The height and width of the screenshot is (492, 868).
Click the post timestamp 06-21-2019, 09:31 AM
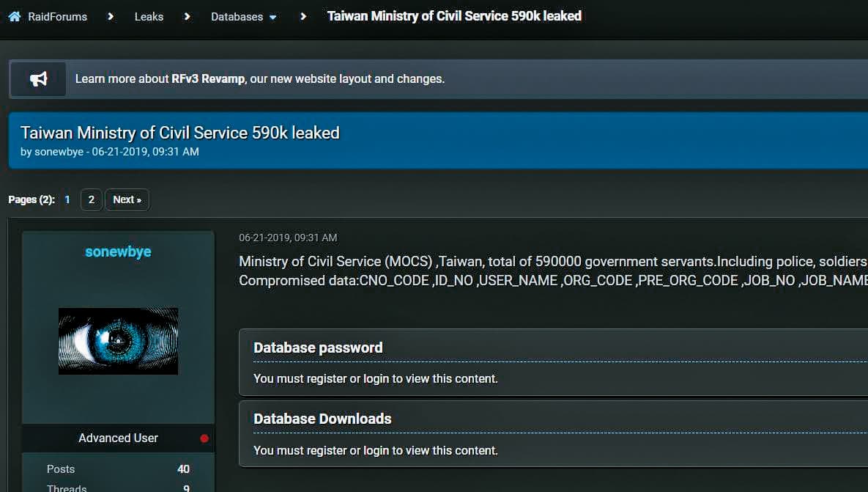point(288,238)
